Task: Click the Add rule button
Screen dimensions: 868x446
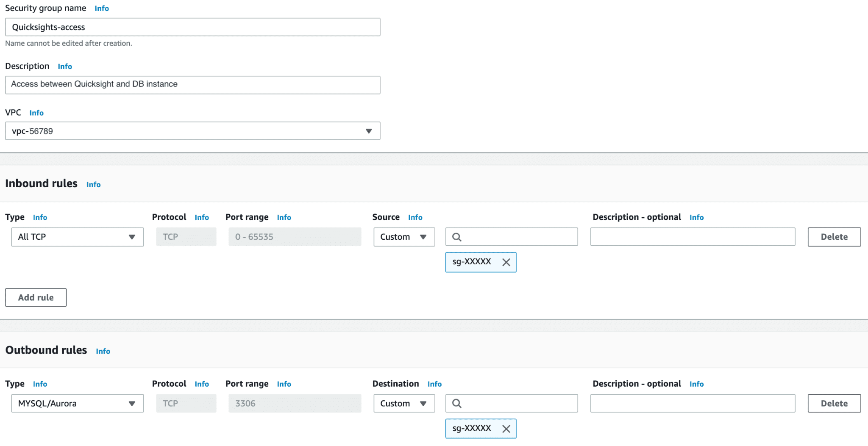Action: point(36,297)
